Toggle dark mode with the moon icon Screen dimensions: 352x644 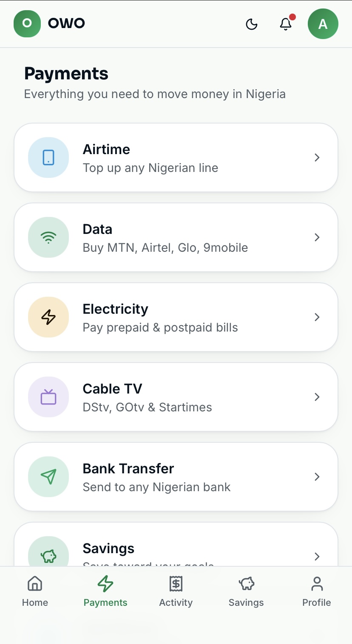252,24
